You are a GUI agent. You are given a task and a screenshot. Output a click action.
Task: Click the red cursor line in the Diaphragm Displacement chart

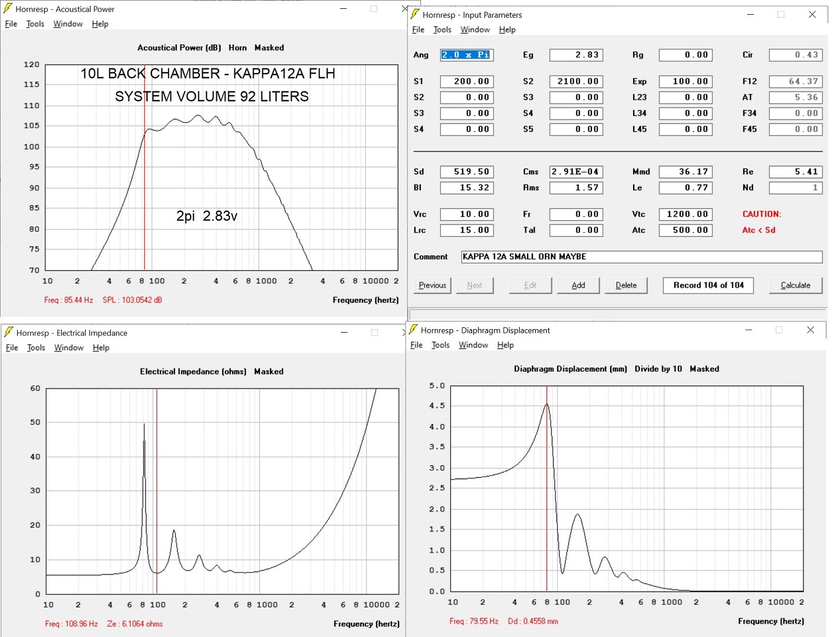pos(547,488)
